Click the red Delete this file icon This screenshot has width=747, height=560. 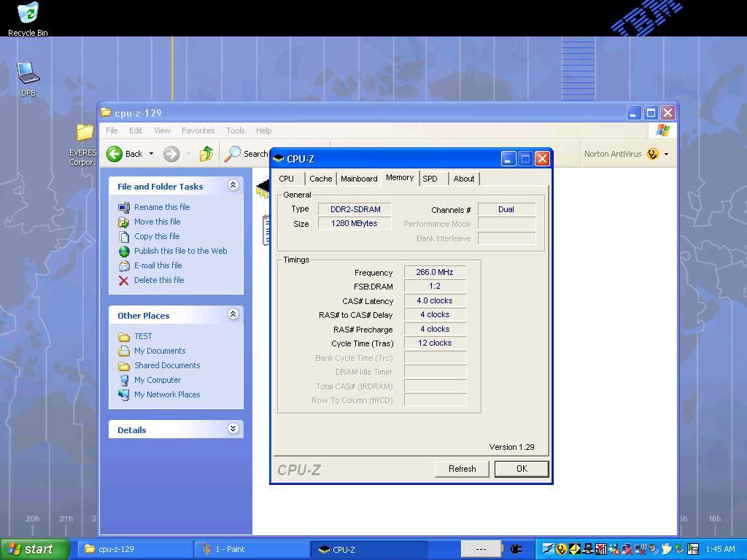[124, 280]
